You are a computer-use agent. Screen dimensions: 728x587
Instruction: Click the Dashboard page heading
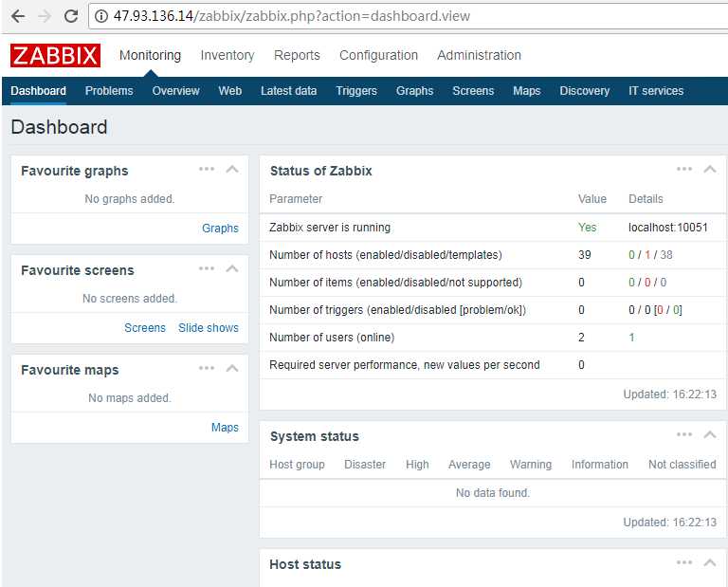[x=59, y=127]
